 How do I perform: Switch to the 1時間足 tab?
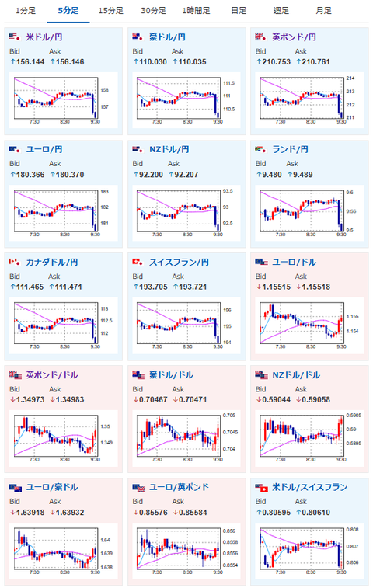(196, 11)
